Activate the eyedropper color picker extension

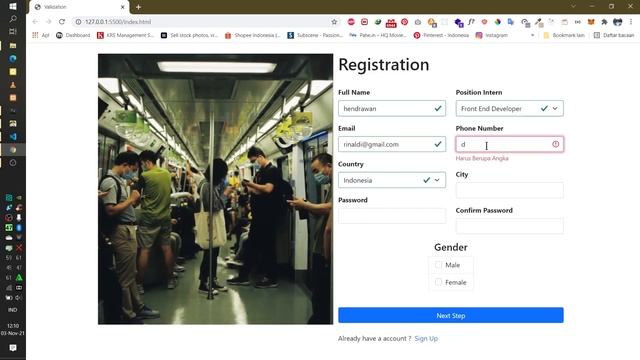538,22
